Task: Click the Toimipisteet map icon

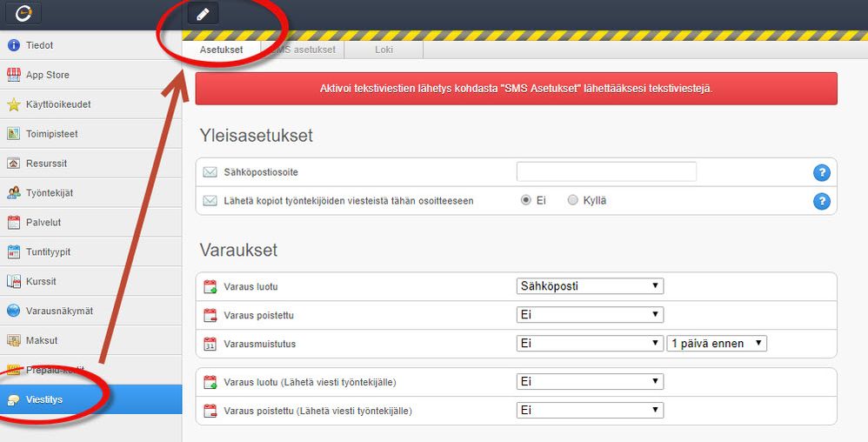Action: (14, 134)
